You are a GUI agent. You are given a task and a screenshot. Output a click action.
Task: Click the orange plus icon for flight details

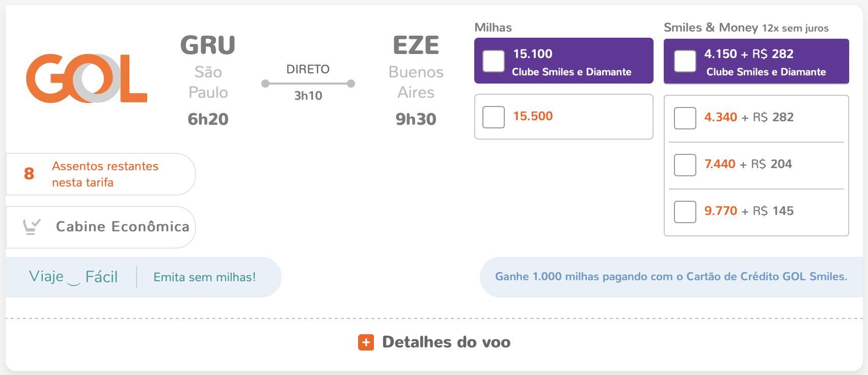point(366,342)
